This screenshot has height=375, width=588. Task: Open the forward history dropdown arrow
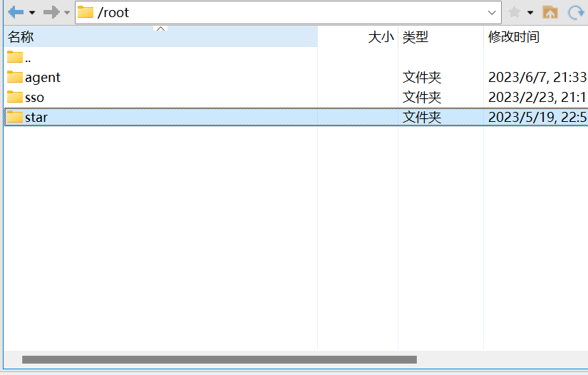coord(67,13)
